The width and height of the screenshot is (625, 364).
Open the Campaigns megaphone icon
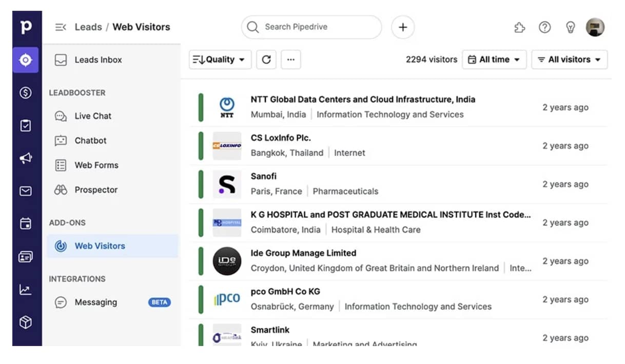pos(26,158)
